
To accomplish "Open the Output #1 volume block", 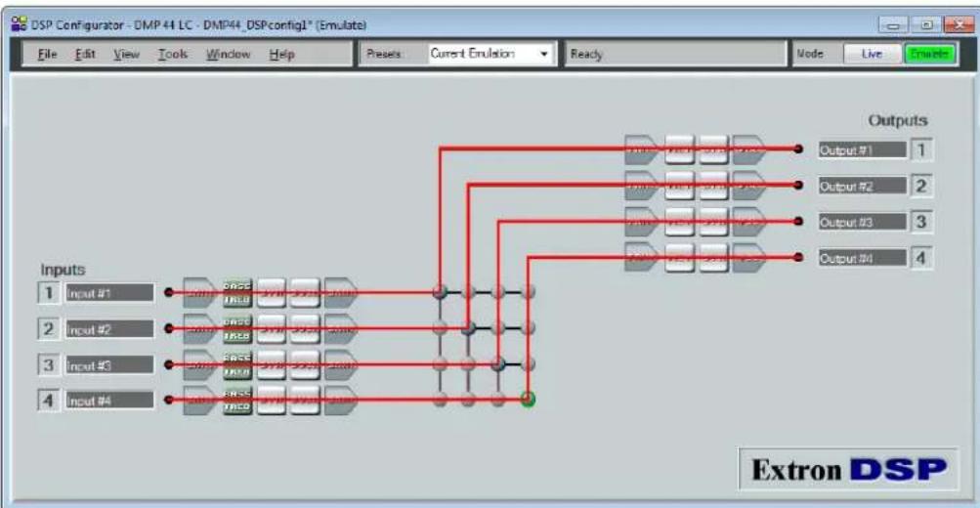I will coord(748,149).
